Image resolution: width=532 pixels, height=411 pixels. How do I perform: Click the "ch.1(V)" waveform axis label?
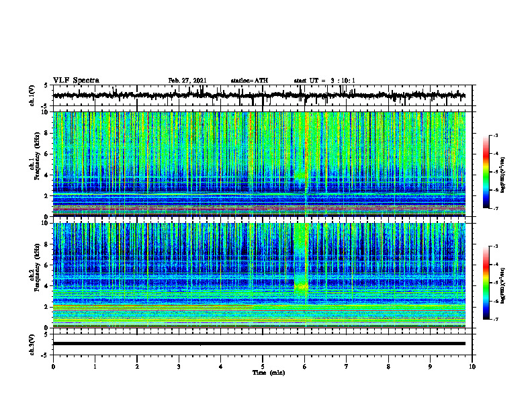tap(32, 95)
